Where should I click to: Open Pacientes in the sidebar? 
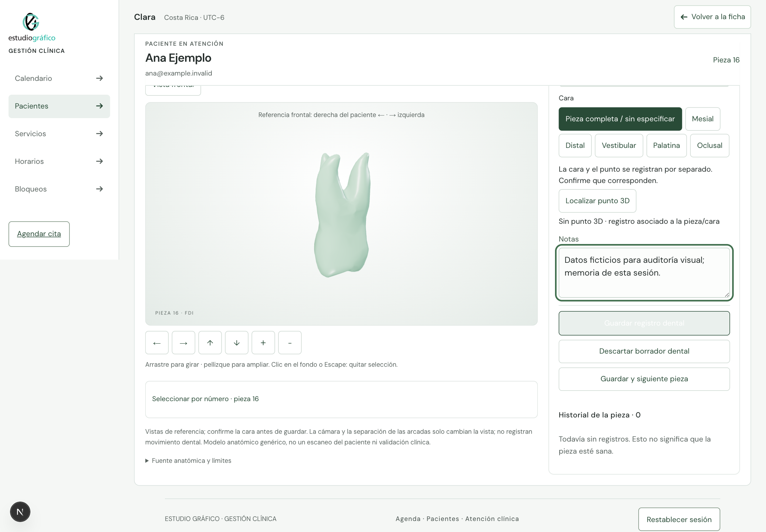59,106
